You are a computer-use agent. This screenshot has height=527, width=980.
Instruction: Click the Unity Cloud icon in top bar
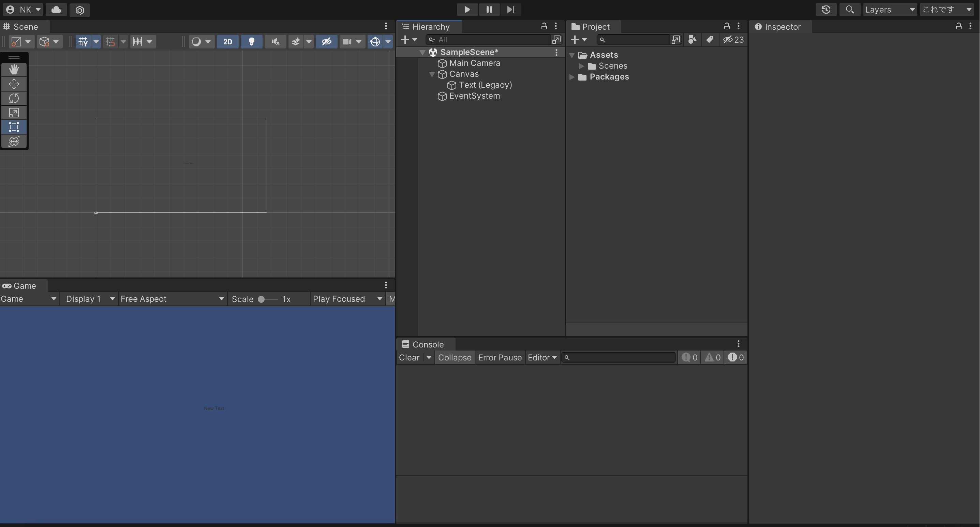pyautogui.click(x=56, y=10)
